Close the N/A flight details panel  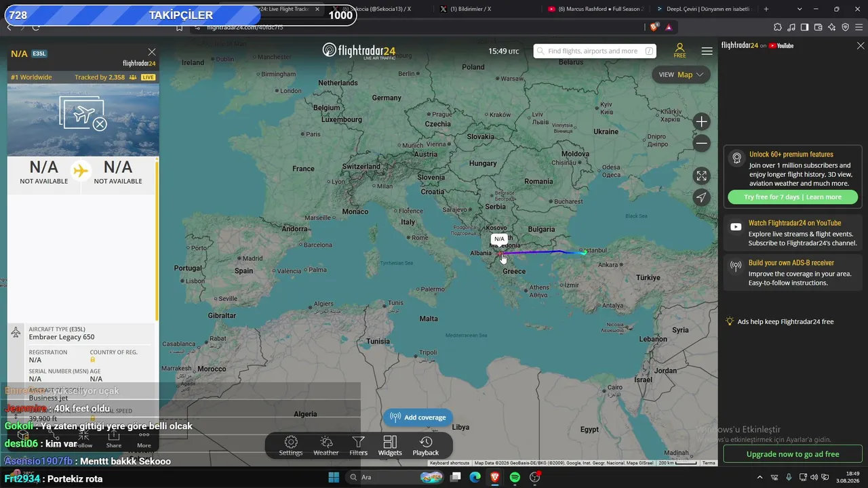[152, 52]
